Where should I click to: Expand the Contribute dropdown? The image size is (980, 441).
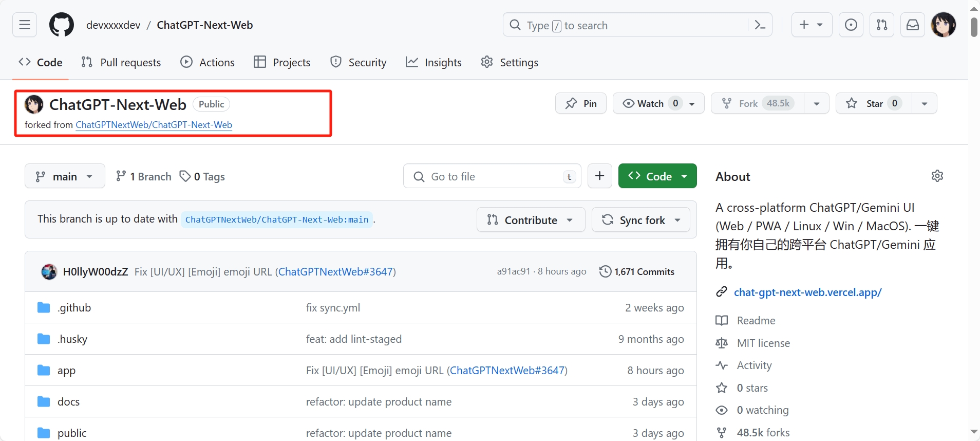point(531,219)
